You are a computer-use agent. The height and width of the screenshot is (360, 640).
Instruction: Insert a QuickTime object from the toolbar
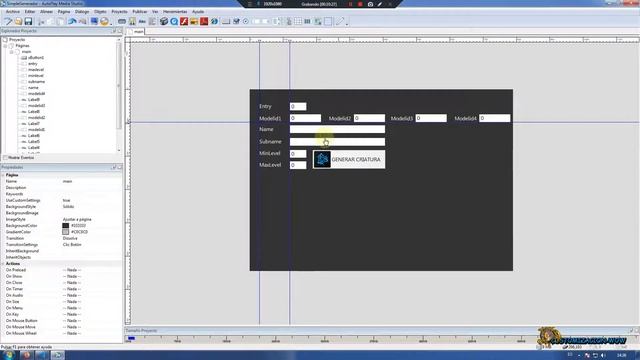pos(174,21)
